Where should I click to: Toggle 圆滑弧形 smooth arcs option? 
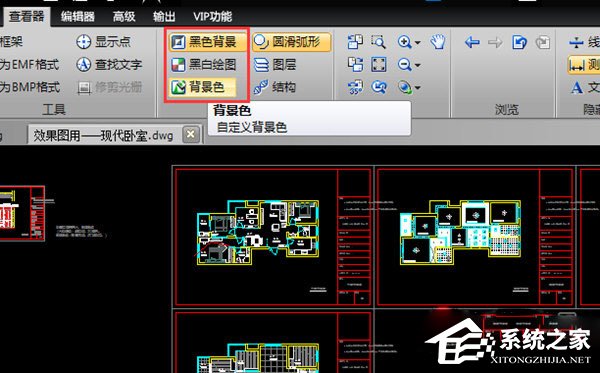(x=291, y=42)
